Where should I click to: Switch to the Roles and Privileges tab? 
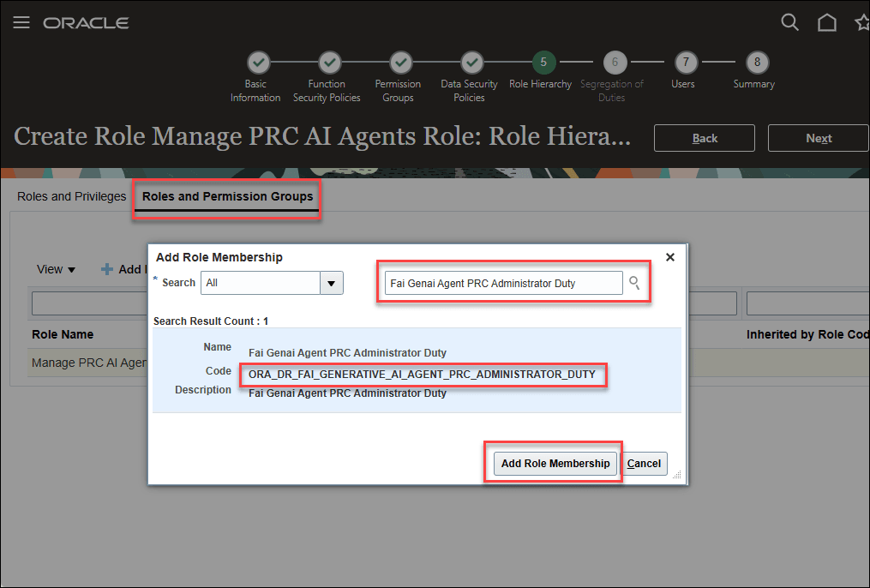(x=71, y=196)
